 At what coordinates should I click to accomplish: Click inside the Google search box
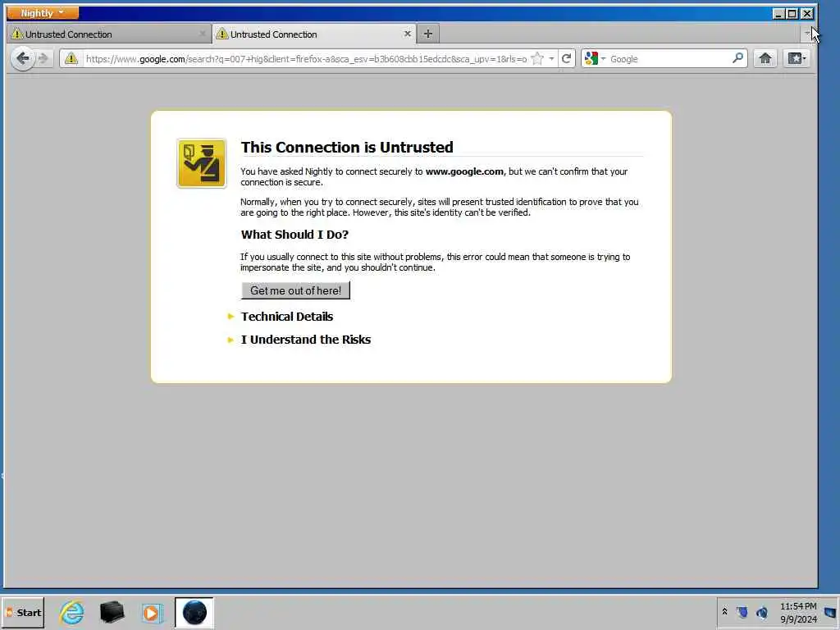[x=669, y=59]
